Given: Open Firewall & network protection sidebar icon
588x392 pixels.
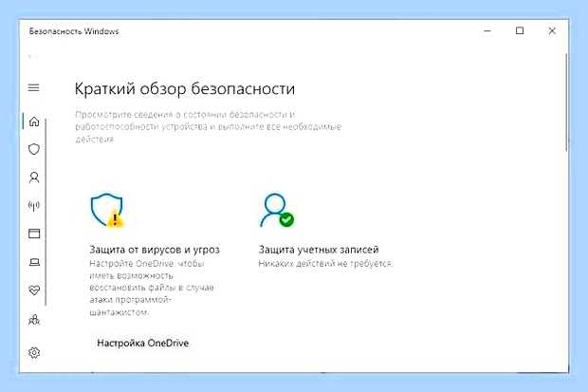Looking at the screenshot, I should [34, 205].
